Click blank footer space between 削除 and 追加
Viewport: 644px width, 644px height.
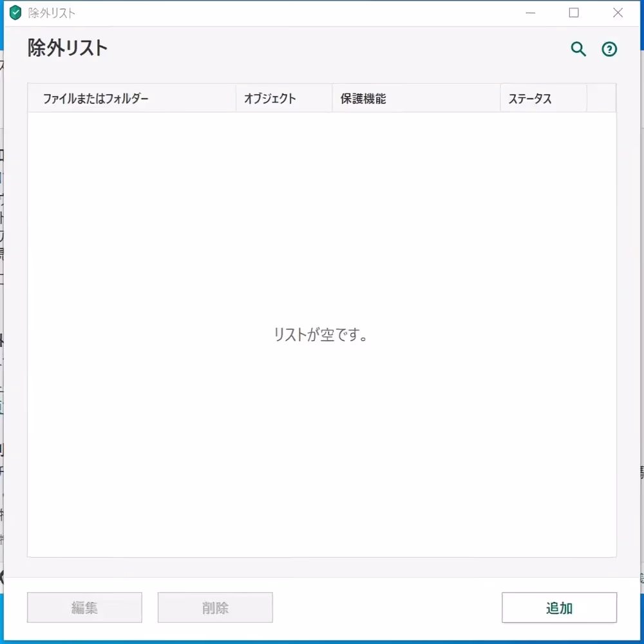(386, 608)
